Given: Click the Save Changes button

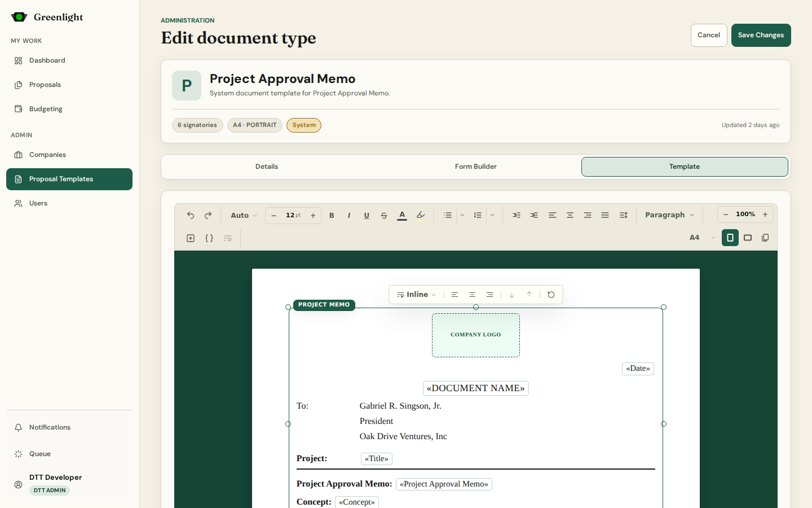Looking at the screenshot, I should [761, 35].
